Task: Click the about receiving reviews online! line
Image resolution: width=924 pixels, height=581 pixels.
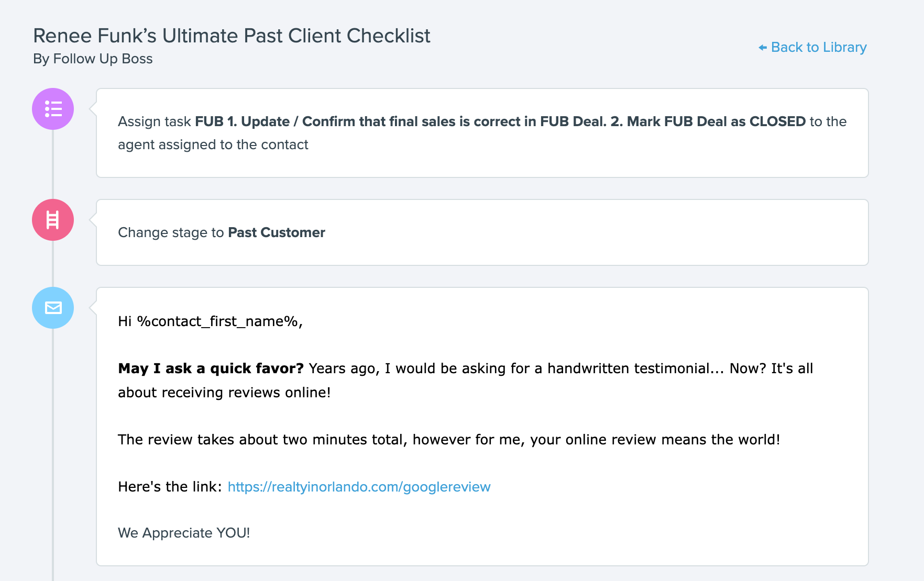Action: click(x=224, y=393)
